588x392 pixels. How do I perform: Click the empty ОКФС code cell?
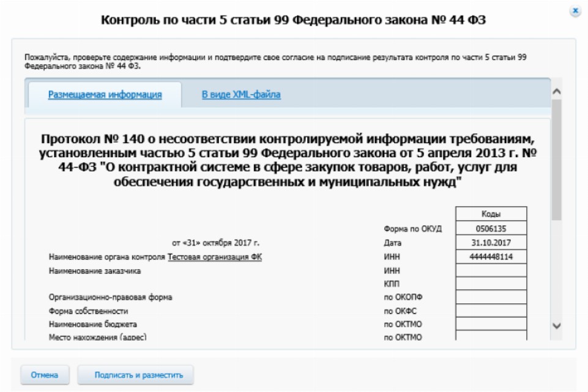pyautogui.click(x=491, y=311)
